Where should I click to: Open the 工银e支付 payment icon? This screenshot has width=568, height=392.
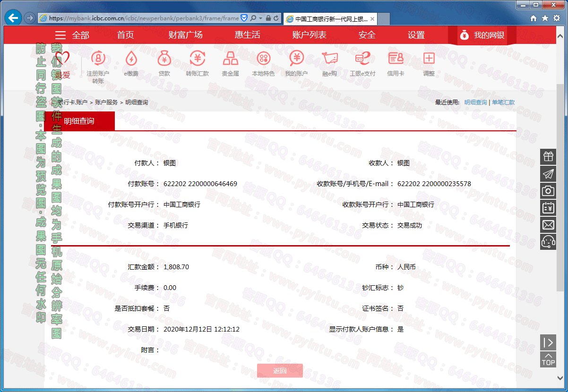362,59
